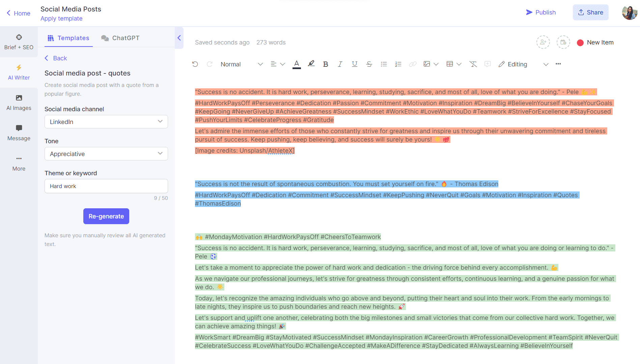Click the 273 words counter
The height and width of the screenshot is (364, 640).
tap(271, 42)
